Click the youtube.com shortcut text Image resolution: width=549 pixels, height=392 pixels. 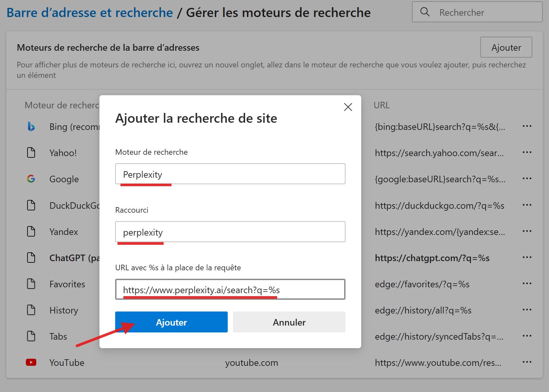click(252, 363)
